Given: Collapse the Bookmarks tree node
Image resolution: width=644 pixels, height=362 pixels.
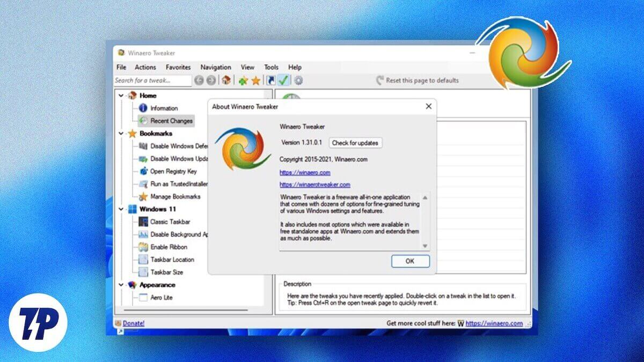Looking at the screenshot, I should tap(121, 134).
